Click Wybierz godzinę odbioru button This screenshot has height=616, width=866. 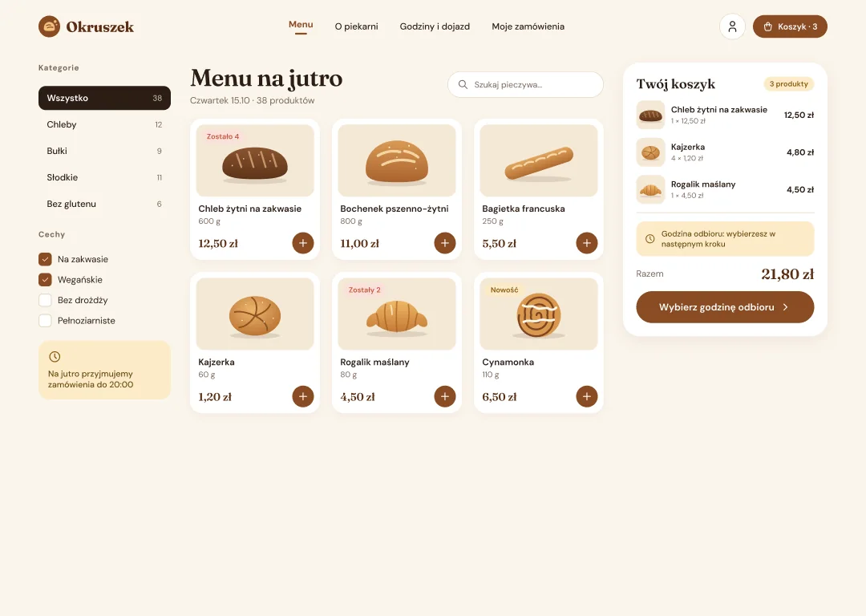click(x=725, y=307)
